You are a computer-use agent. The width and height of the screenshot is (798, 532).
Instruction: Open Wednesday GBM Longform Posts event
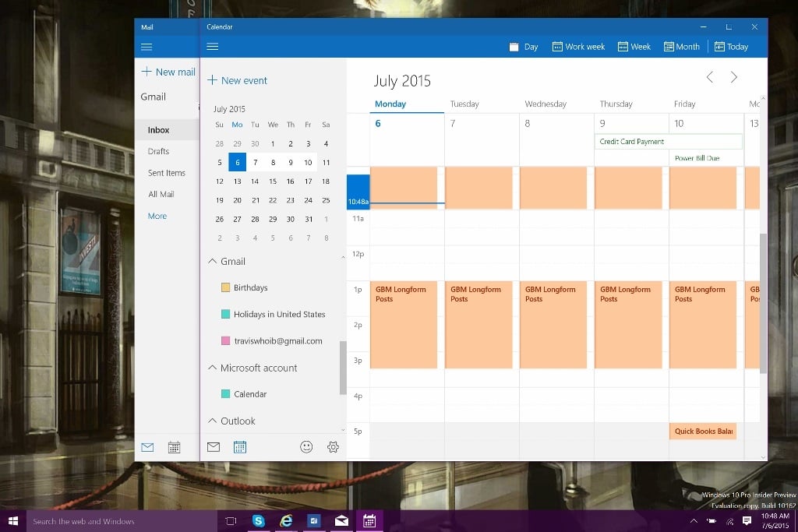tap(553, 325)
